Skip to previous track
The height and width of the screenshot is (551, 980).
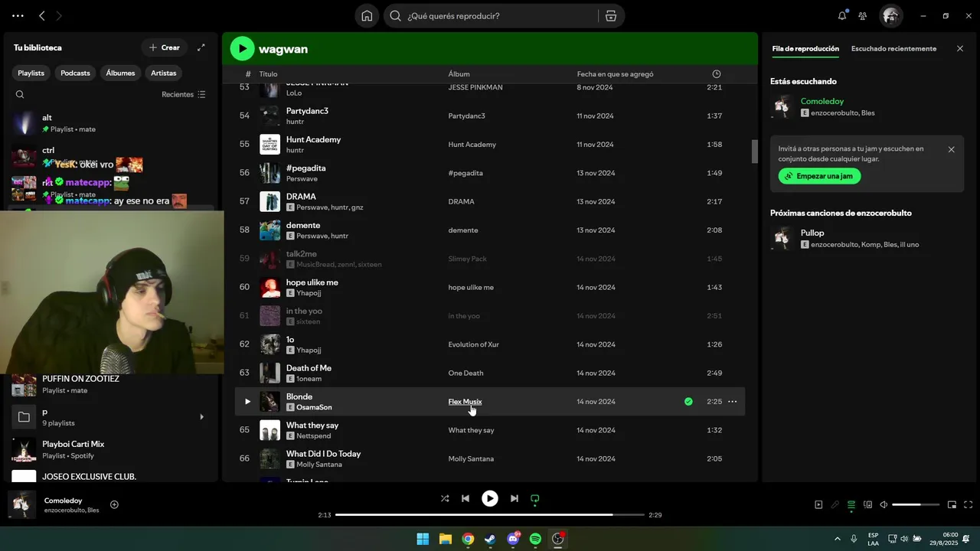(x=465, y=498)
